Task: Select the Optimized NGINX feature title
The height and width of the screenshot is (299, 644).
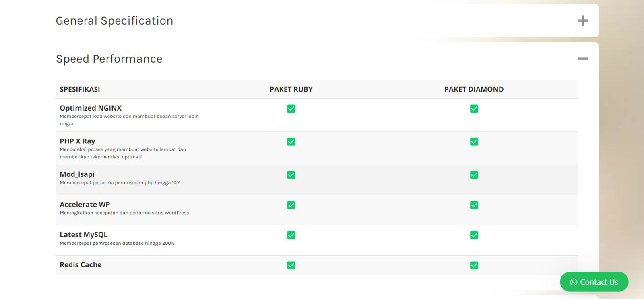Action: coord(91,108)
